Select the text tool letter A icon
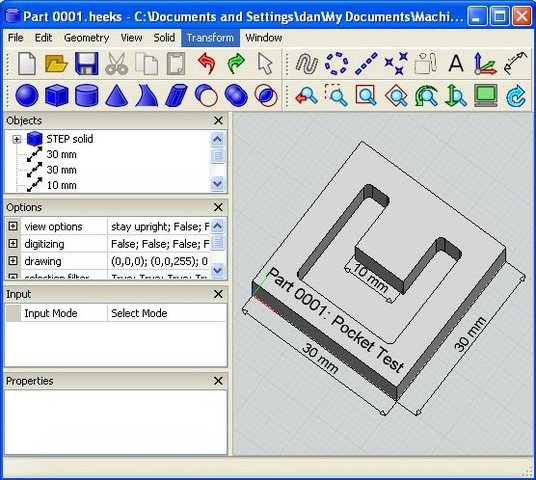The height and width of the screenshot is (480, 536). point(456,63)
